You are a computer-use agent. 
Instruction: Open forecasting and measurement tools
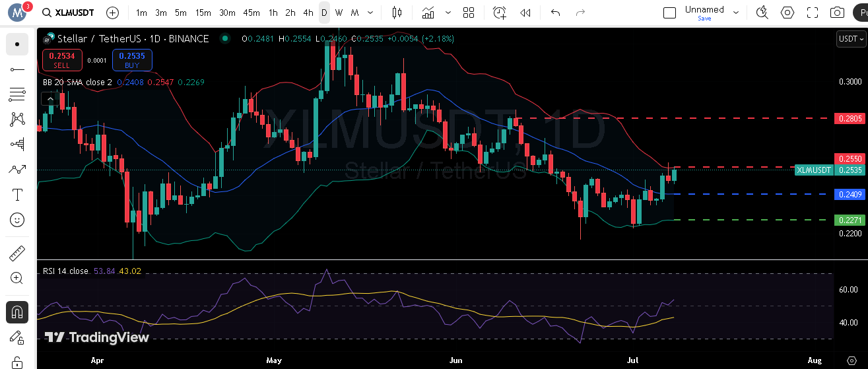click(17, 145)
